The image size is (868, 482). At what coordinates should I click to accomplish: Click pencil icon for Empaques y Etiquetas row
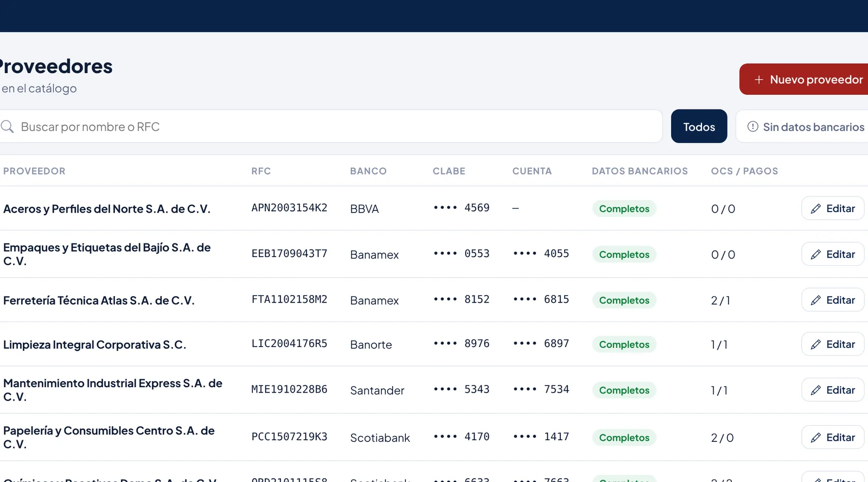816,254
